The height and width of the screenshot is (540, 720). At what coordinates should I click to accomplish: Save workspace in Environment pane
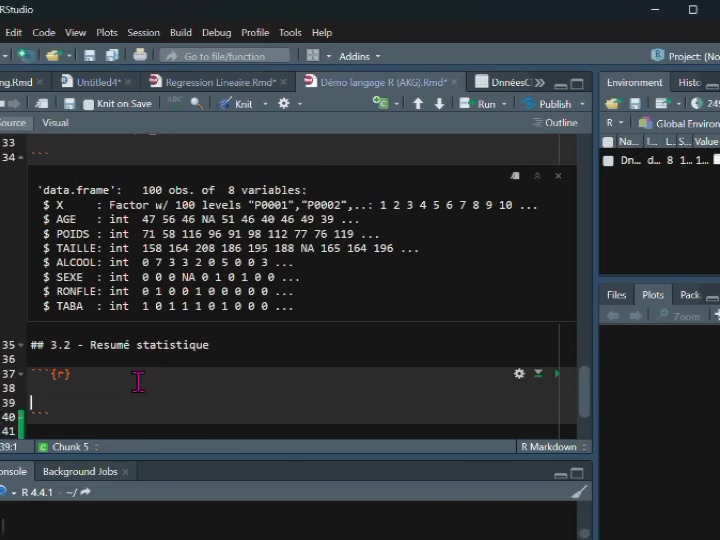coord(635,104)
